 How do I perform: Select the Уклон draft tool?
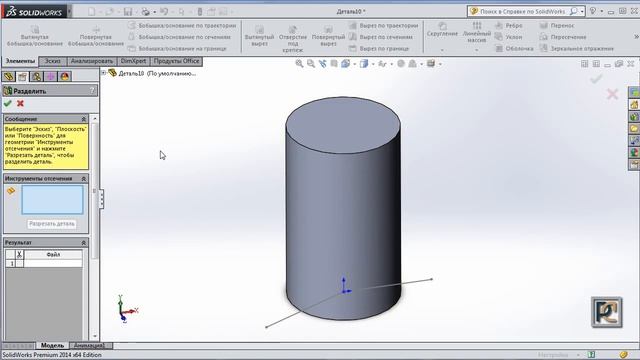click(x=509, y=37)
